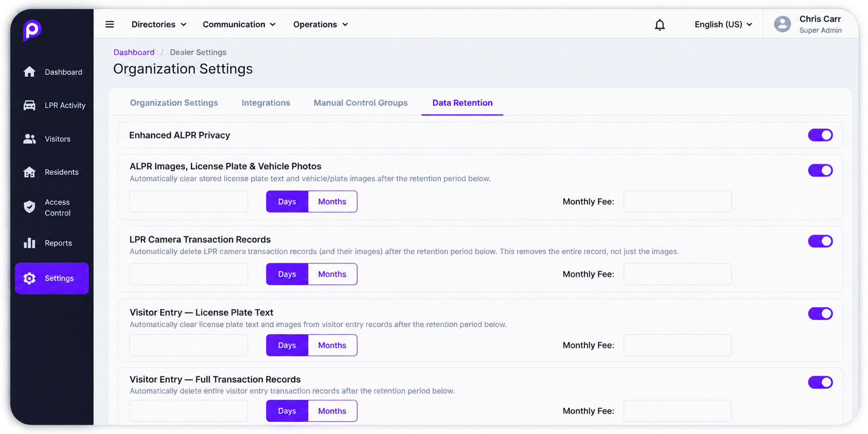Image resolution: width=868 pixels, height=434 pixels.
Task: Click the Access Control shield icon
Action: pos(29,207)
